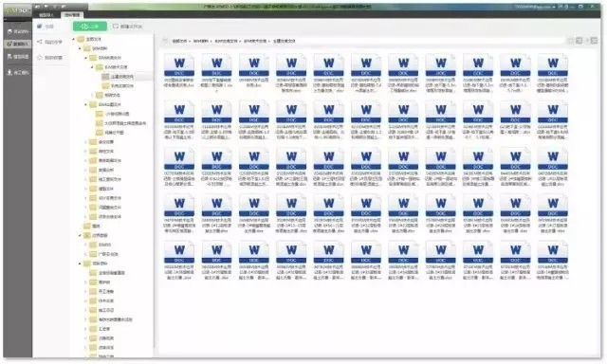Image resolution: width=607 pixels, height=364 pixels.
Task: Open the entry with the share icon
Action: pos(49,42)
